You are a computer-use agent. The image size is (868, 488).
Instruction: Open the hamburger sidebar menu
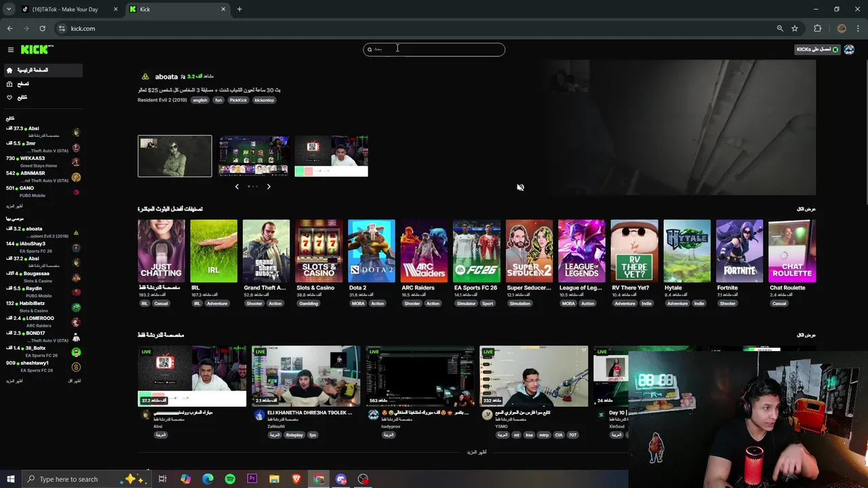click(x=11, y=49)
